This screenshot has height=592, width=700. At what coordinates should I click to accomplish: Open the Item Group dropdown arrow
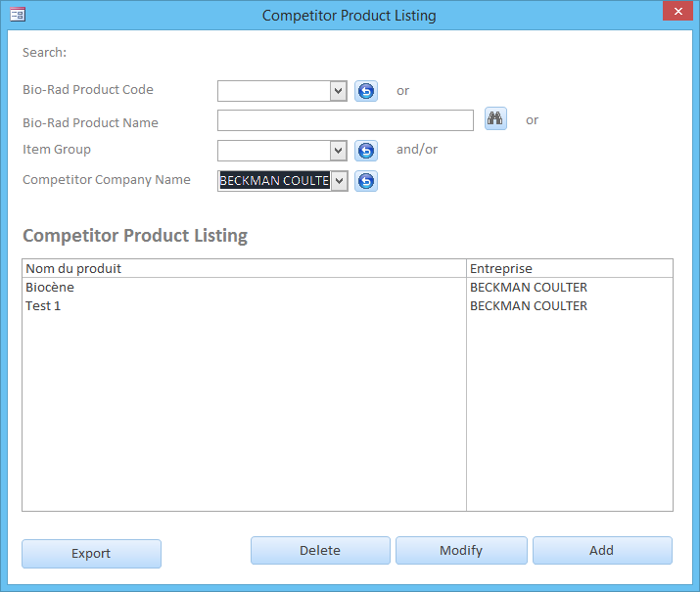339,151
